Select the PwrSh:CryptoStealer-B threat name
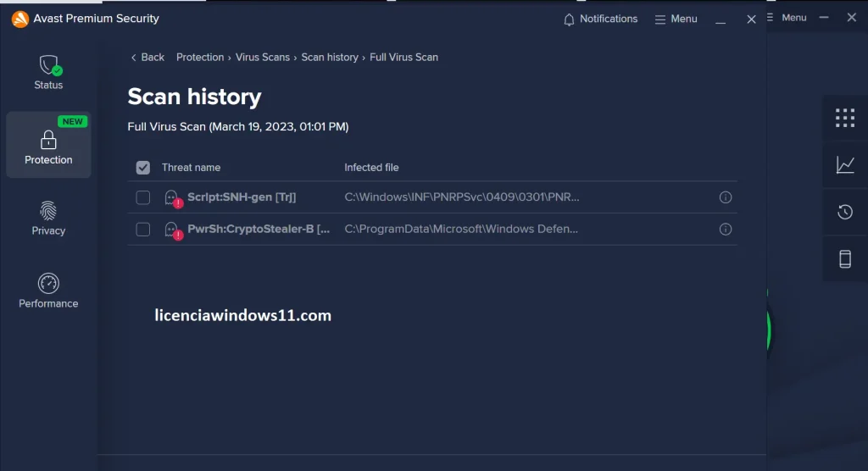The image size is (868, 471). pos(259,229)
